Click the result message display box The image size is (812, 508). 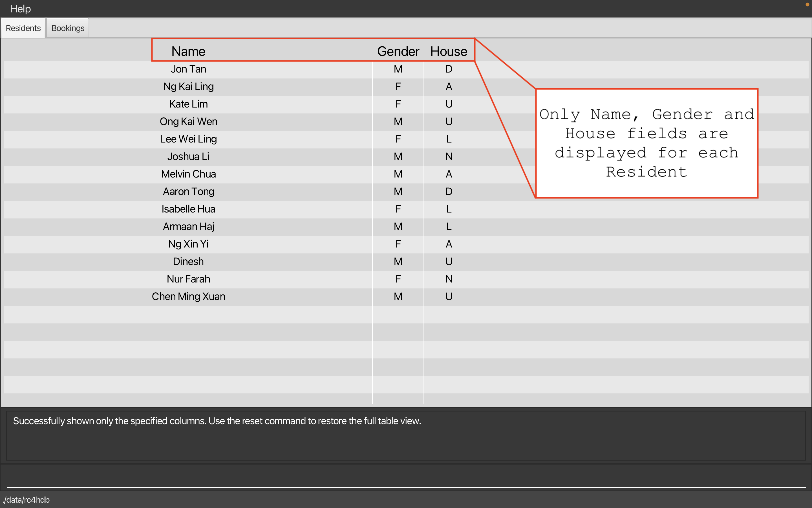coord(406,435)
